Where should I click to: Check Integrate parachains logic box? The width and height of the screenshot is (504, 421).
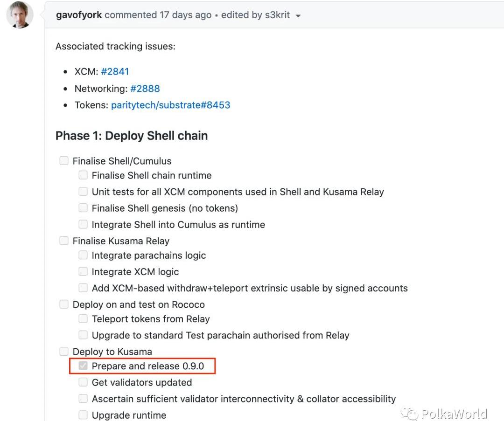[83, 255]
